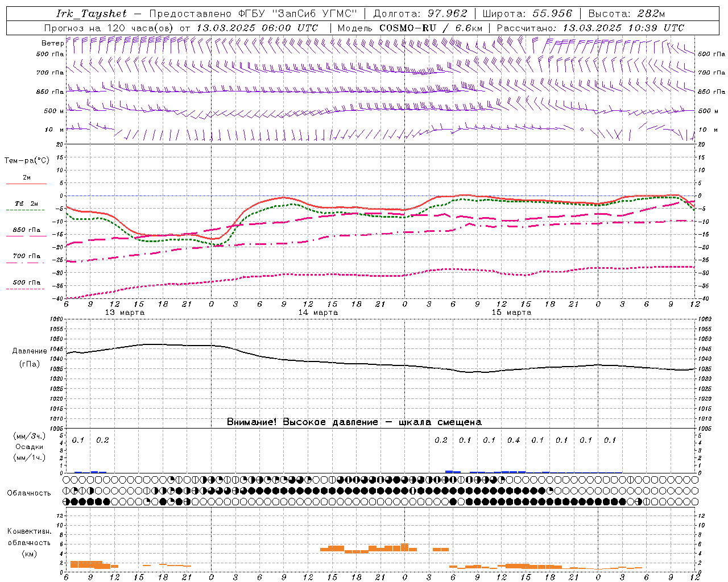The width and height of the screenshot is (728, 582).
Task: Click the 10 м wind level label on left
Action: point(54,130)
